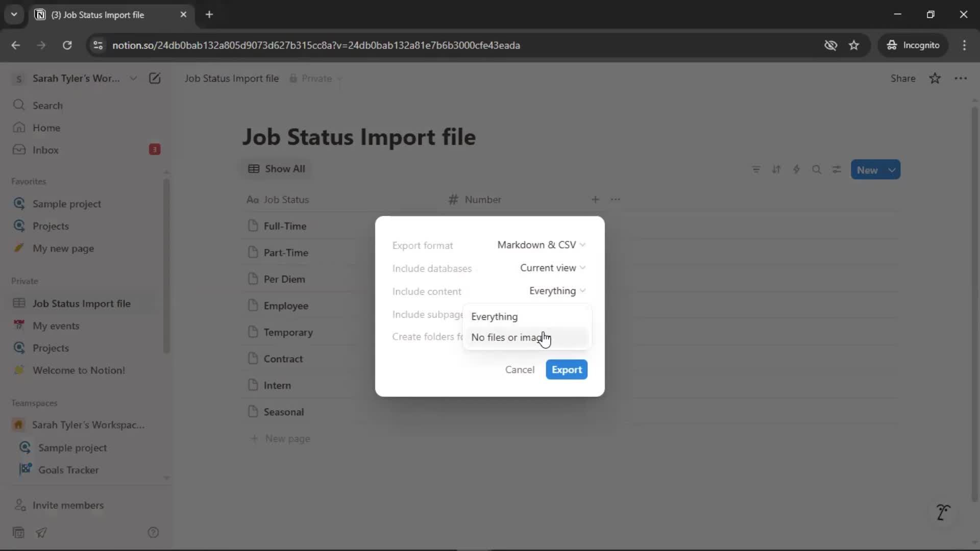980x551 pixels.
Task: Open My events page
Action: point(87,325)
